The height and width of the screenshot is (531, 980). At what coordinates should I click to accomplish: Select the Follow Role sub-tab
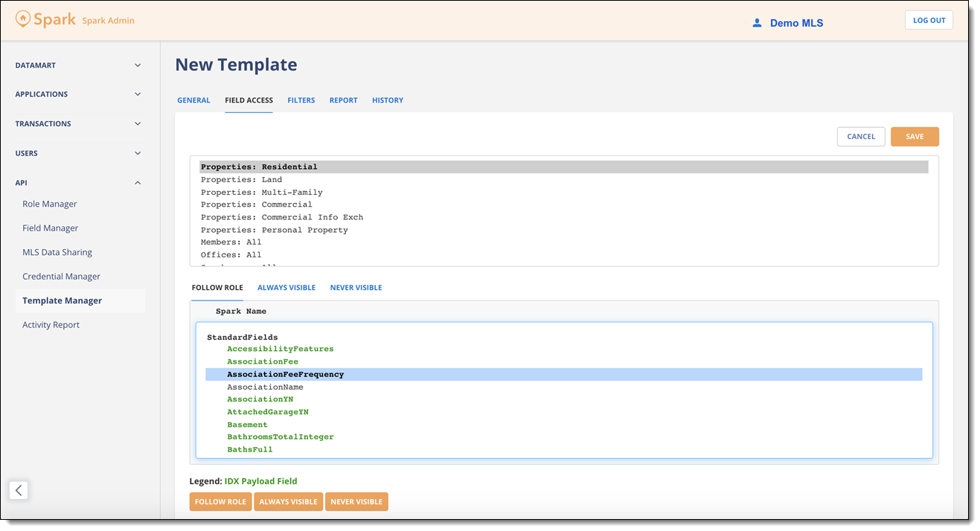coord(217,288)
